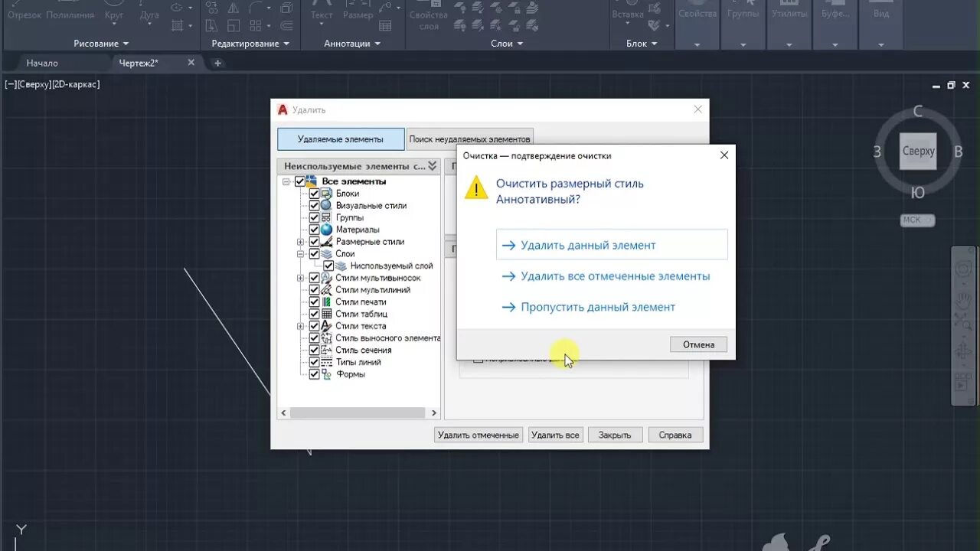Viewport: 980px width, 551px height.
Task: Click the Удалить отмеченные button
Action: coord(479,435)
